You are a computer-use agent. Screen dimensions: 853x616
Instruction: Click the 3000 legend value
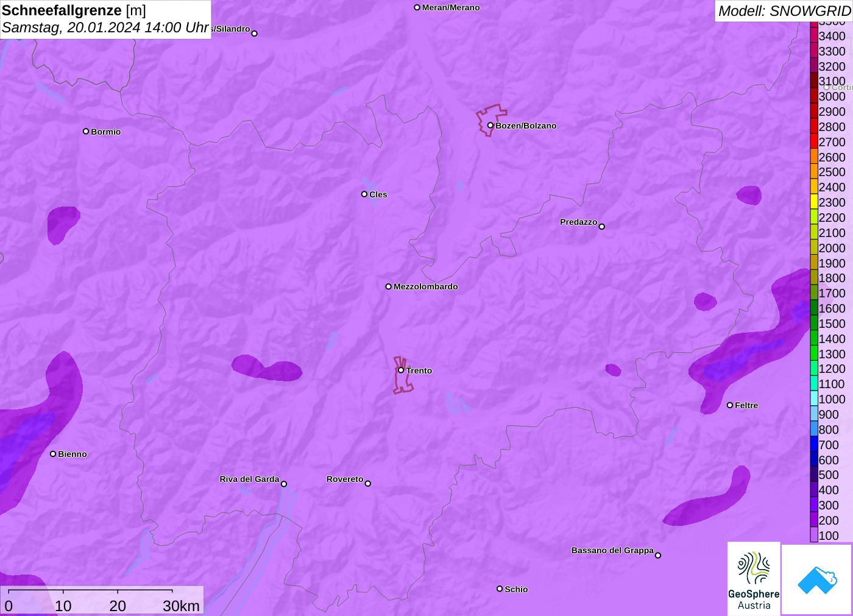[x=832, y=96]
